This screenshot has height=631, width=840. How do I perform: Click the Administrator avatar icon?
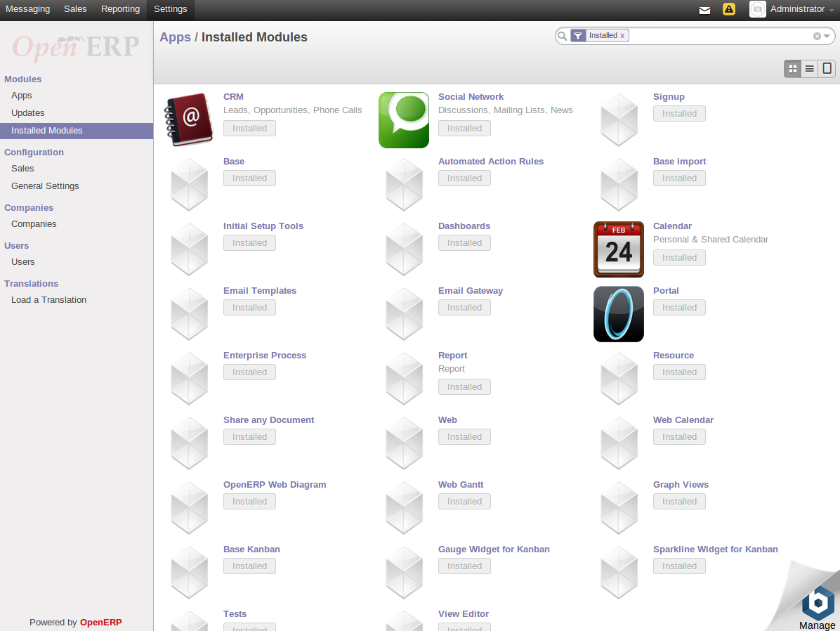(757, 9)
